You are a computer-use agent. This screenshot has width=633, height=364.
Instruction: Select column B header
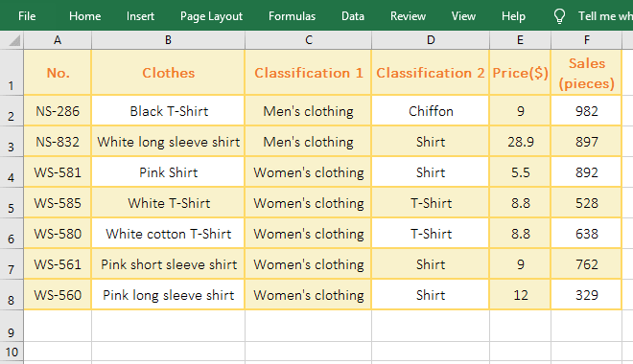168,40
